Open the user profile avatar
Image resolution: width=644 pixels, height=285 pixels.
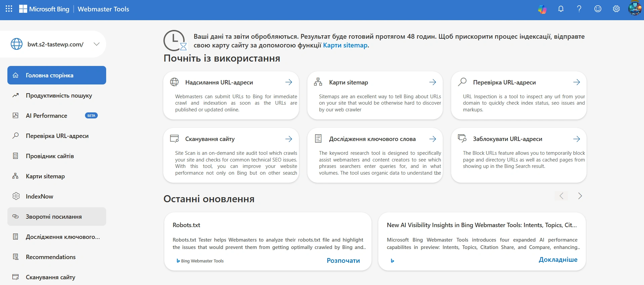coord(635,8)
